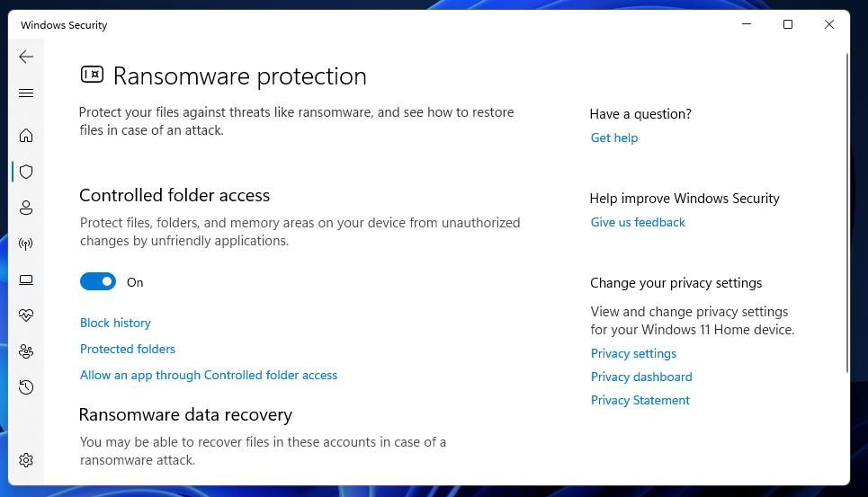Allow an app through Controlled folder access
The height and width of the screenshot is (497, 868).
[x=208, y=375]
